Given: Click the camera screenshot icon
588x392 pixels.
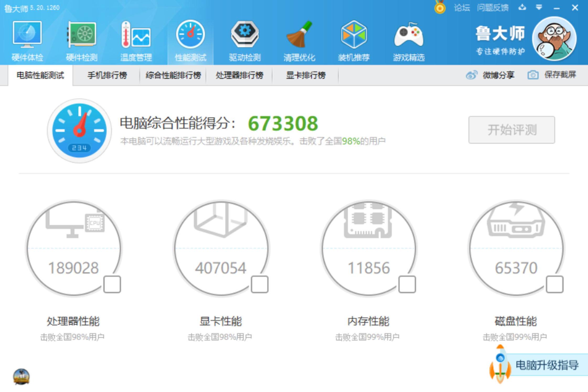Looking at the screenshot, I should tap(533, 75).
